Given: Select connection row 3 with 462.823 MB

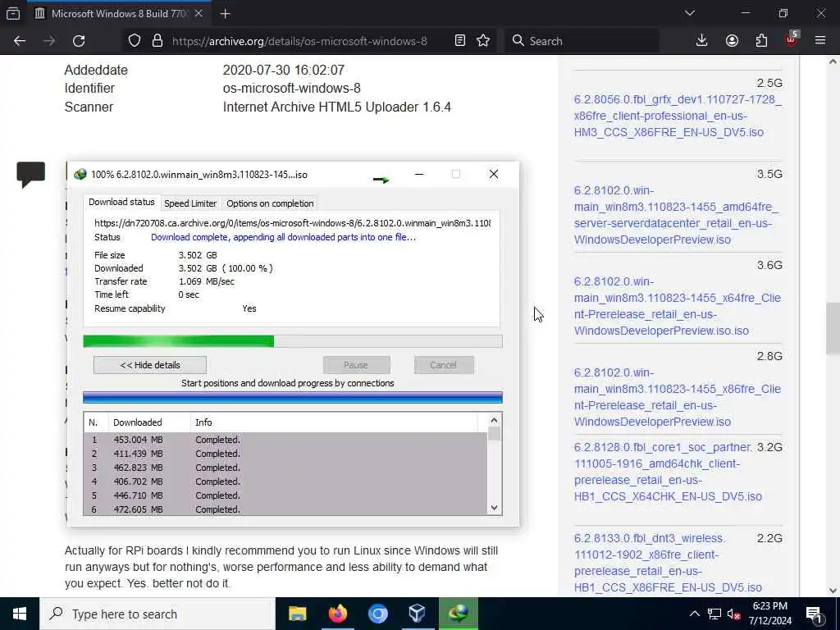Looking at the screenshot, I should point(286,467).
